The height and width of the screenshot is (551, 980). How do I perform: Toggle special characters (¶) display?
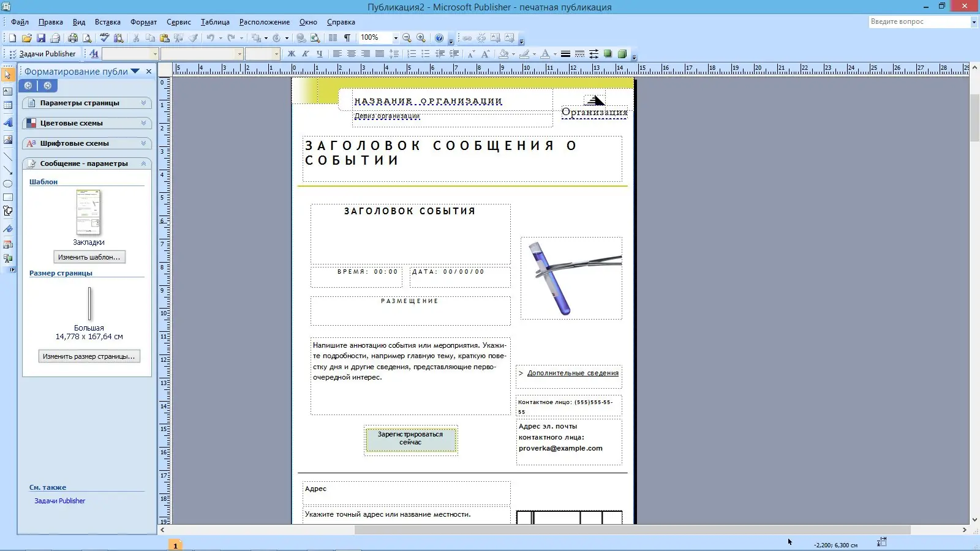click(347, 38)
